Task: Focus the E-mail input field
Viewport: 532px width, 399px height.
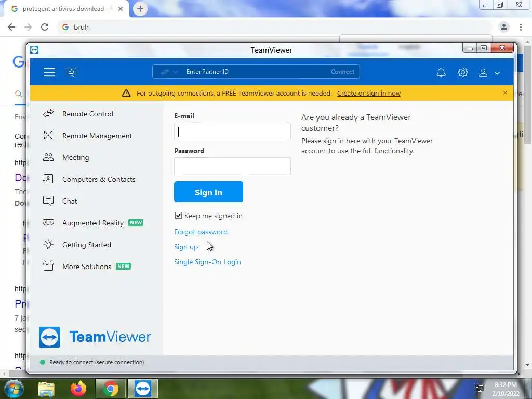Action: click(x=232, y=131)
